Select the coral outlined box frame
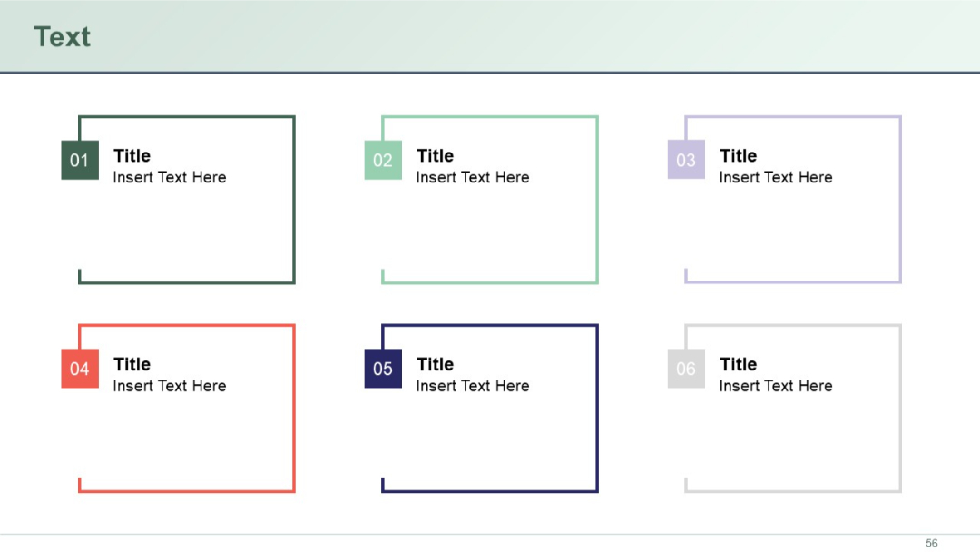 pos(186,324)
